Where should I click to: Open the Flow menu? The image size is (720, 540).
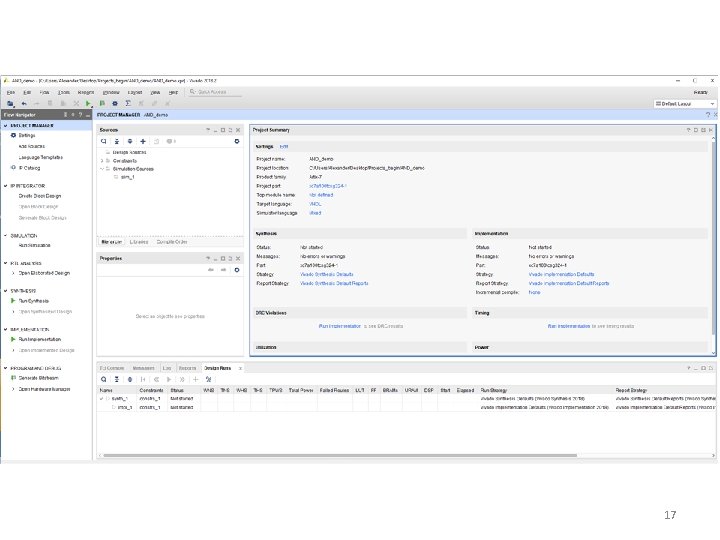(44, 92)
